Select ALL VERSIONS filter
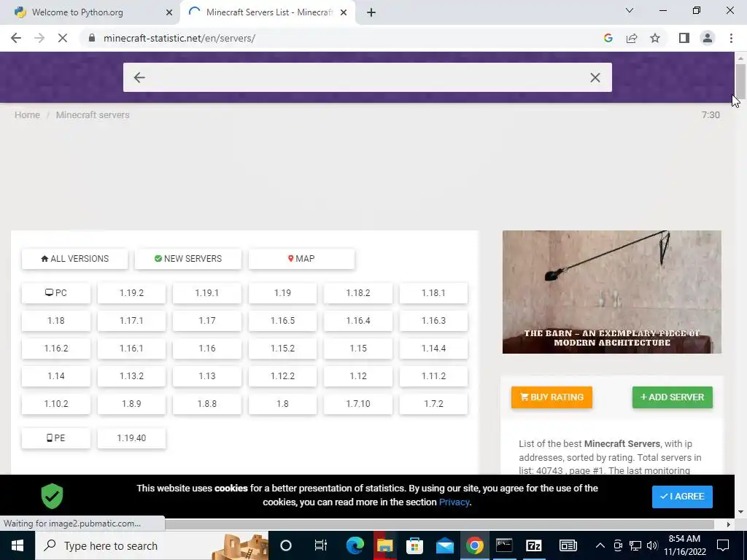 (75, 259)
